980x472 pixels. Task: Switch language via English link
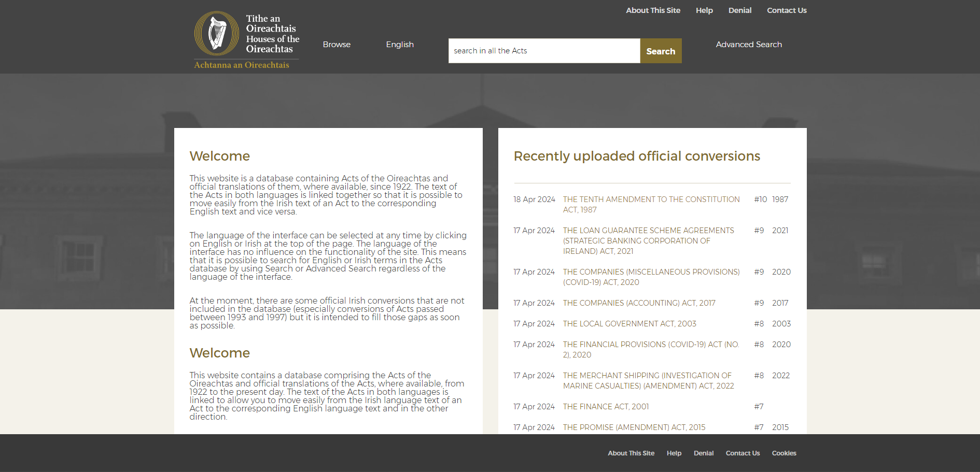(x=399, y=45)
